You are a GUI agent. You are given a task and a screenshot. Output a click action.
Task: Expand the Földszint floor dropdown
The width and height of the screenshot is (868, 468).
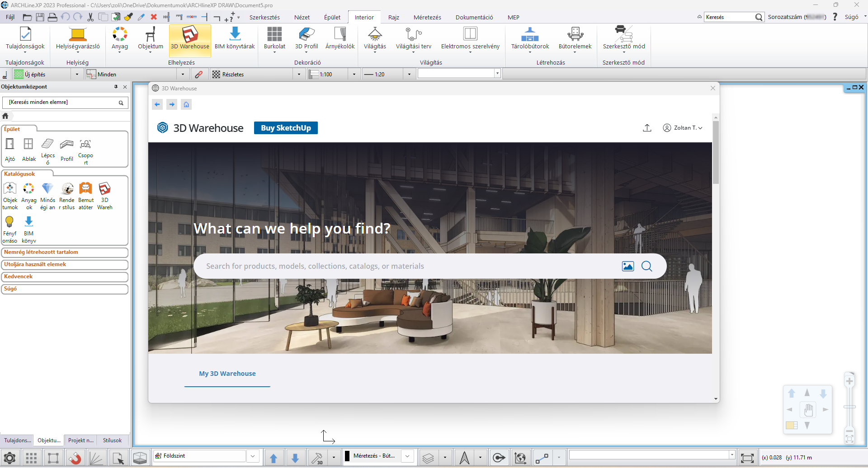(253, 456)
